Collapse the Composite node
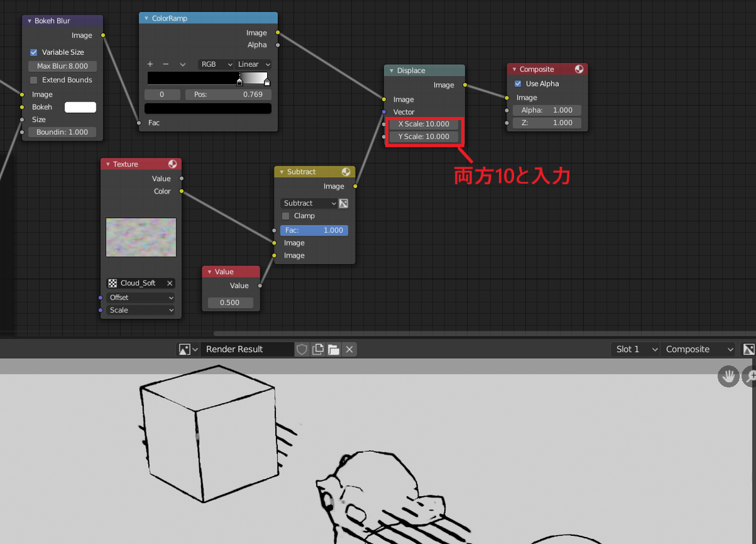 pos(514,69)
